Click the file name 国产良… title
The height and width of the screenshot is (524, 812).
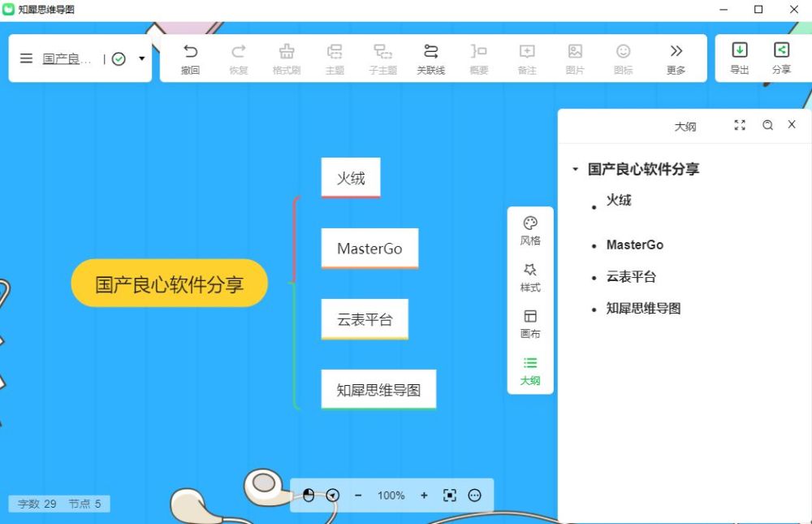[x=67, y=59]
